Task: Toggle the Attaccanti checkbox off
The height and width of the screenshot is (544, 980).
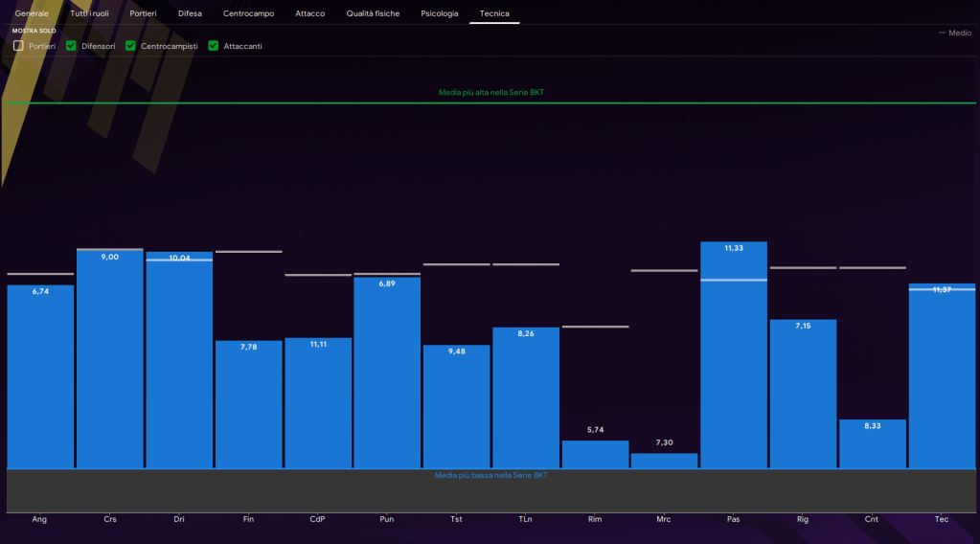Action: click(214, 46)
